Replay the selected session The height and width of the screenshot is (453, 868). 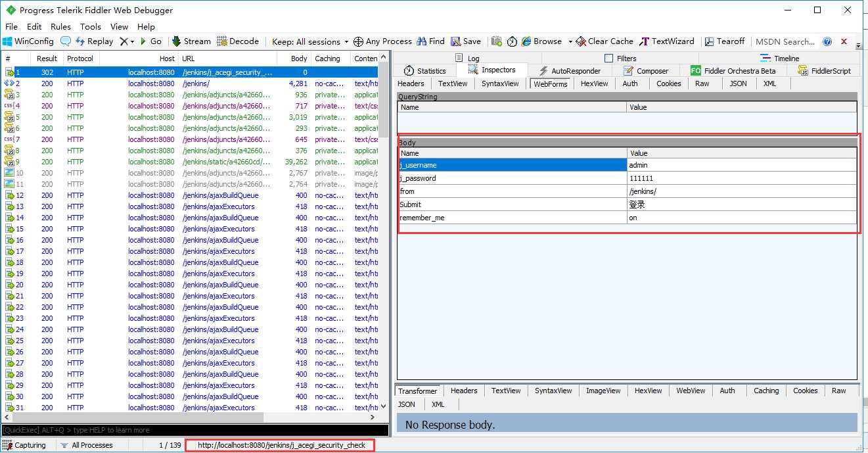[94, 41]
